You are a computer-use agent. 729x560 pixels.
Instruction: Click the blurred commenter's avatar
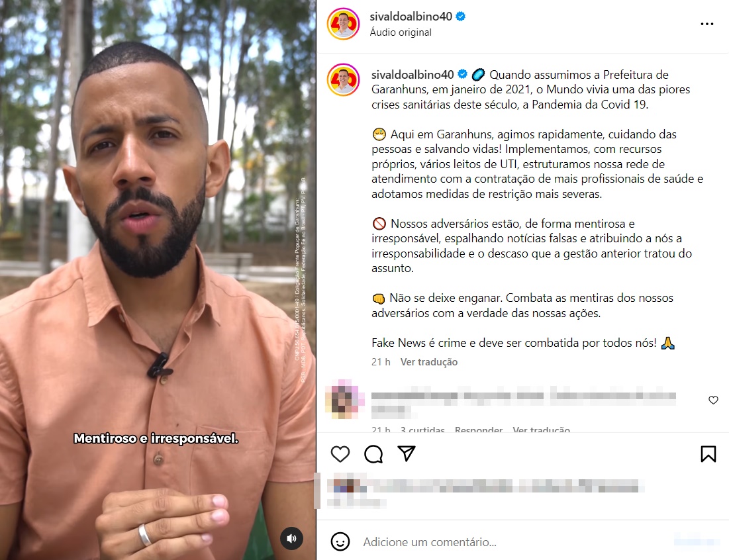[x=344, y=399]
